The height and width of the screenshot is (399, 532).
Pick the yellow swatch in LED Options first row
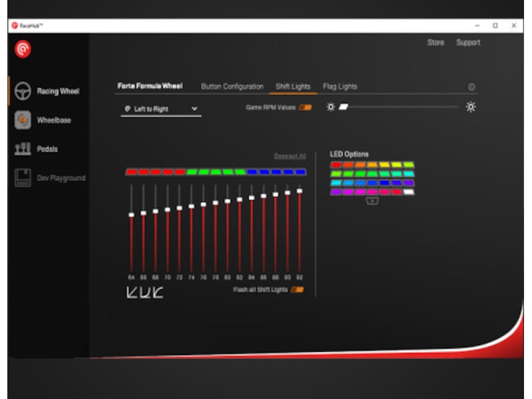tap(384, 165)
